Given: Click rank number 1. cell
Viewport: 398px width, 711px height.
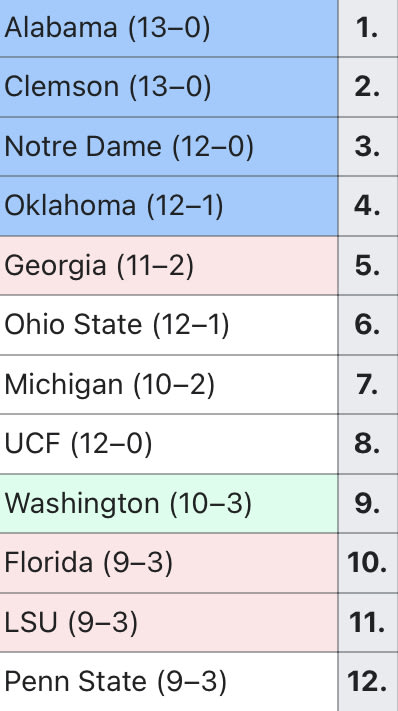Looking at the screenshot, I should tap(368, 28).
